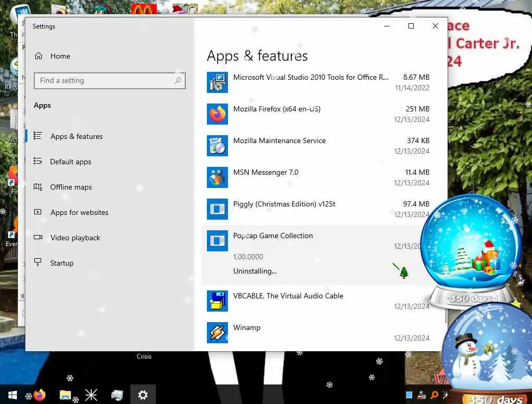Viewport: 532px width, 404px height.
Task: Select the MSN Messenger 7.0 icon
Action: [217, 177]
